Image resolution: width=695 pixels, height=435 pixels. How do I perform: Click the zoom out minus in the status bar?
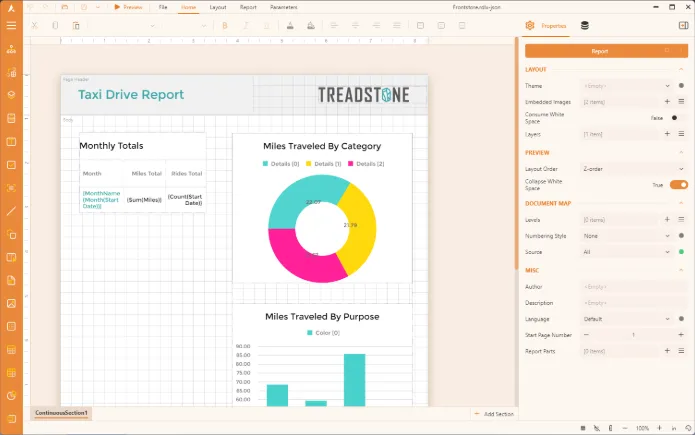(x=625, y=428)
